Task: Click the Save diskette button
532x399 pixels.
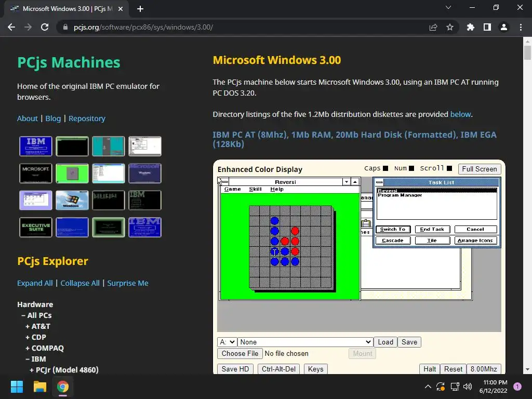Action: (409, 342)
